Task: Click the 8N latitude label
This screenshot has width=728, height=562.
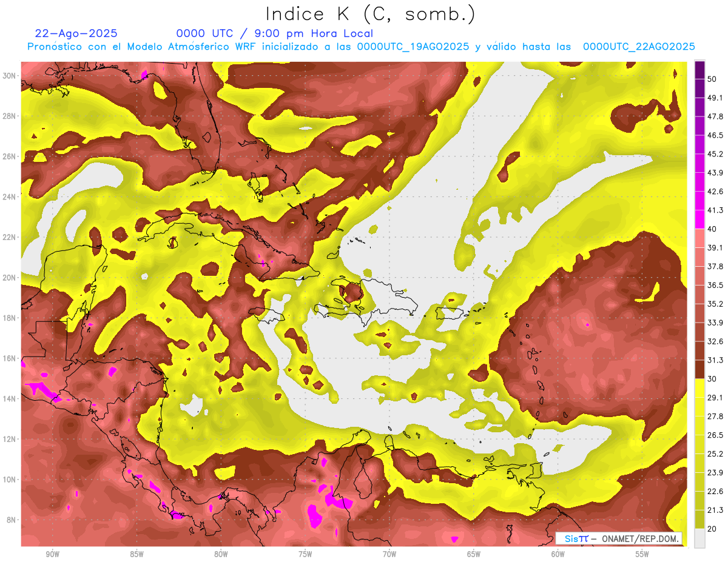Action: (12, 520)
